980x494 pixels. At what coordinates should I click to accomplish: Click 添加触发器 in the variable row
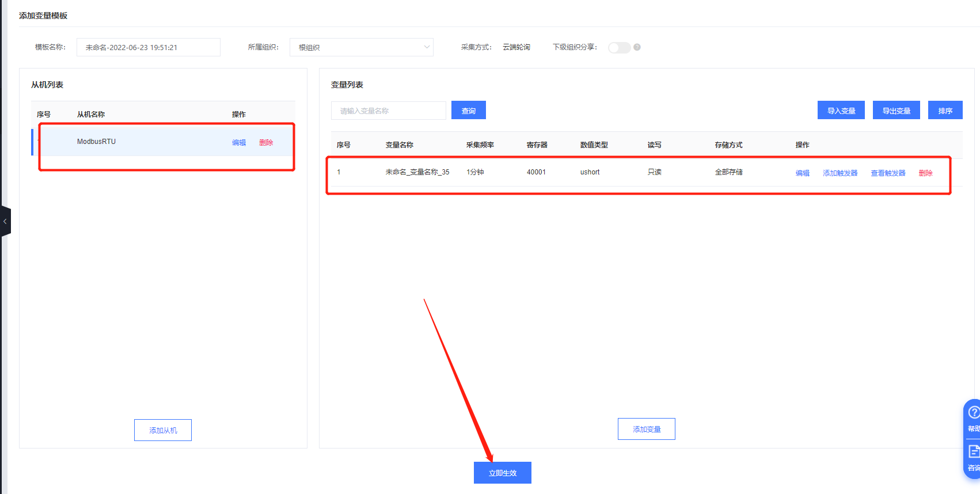click(x=840, y=173)
